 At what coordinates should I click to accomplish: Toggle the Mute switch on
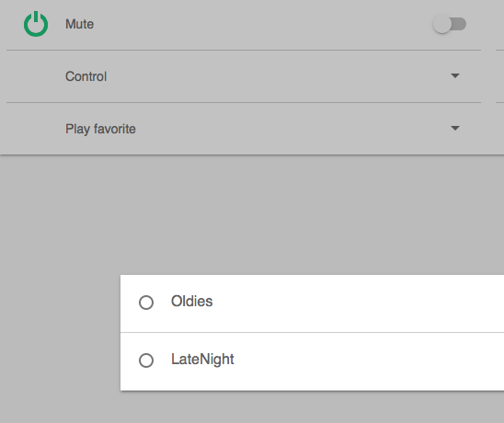pos(450,24)
